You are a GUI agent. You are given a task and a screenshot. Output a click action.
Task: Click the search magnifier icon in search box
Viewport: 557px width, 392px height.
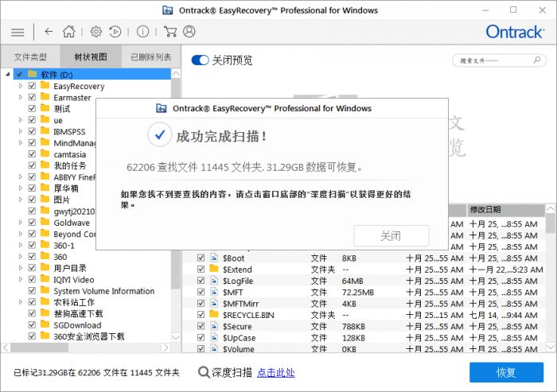[x=537, y=60]
